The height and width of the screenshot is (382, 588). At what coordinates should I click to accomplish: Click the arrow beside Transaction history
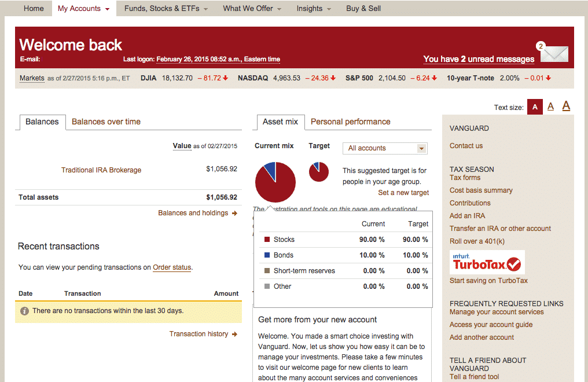(x=235, y=334)
